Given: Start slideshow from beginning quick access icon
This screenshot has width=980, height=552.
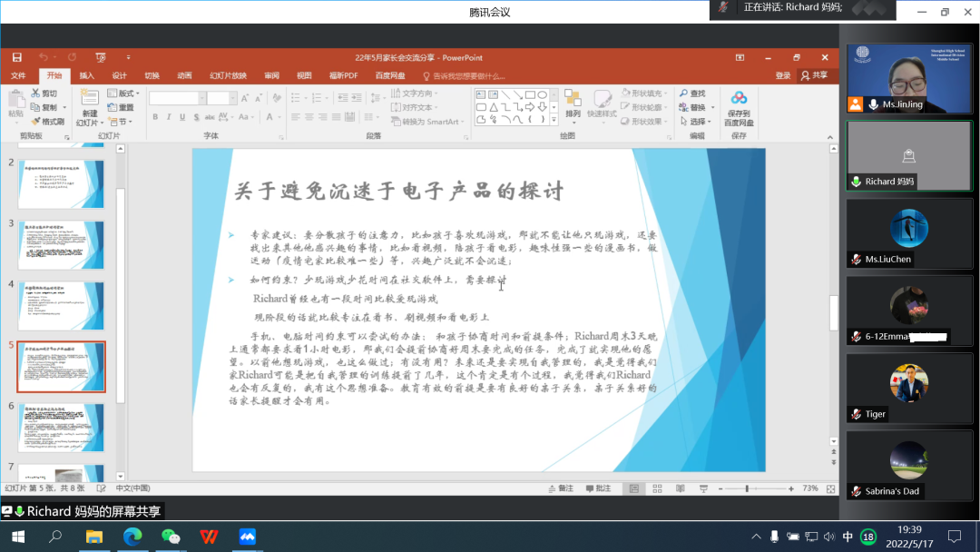Looking at the screenshot, I should (101, 57).
